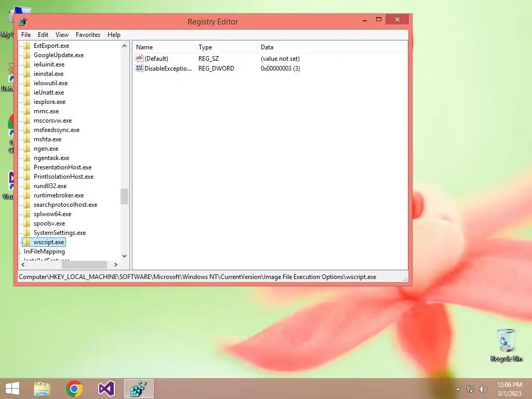
Task: Launch Visual Studio from the taskbar
Action: 106,389
